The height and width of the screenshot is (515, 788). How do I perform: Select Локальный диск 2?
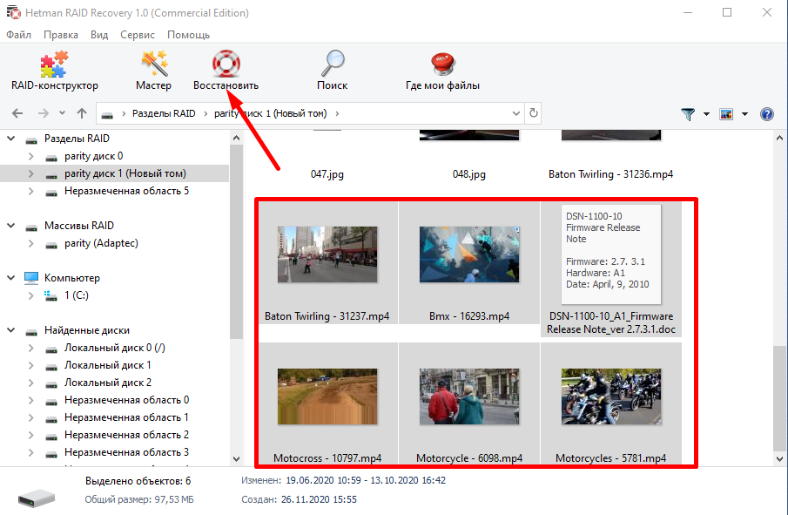[x=108, y=383]
